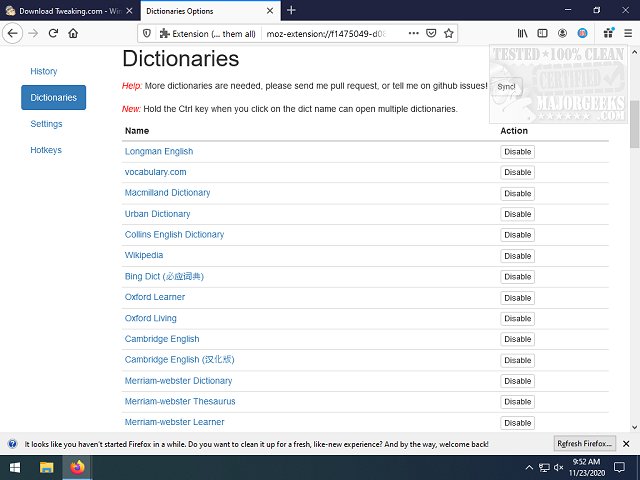Open the Library icon in toolbar

coord(522,33)
